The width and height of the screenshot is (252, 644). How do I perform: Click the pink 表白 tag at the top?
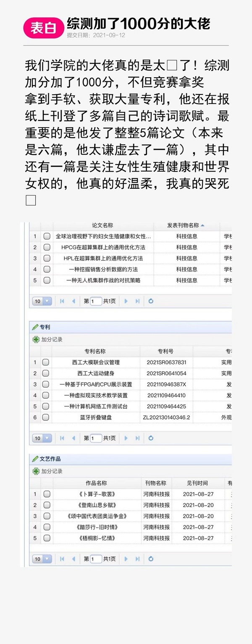(x=43, y=28)
